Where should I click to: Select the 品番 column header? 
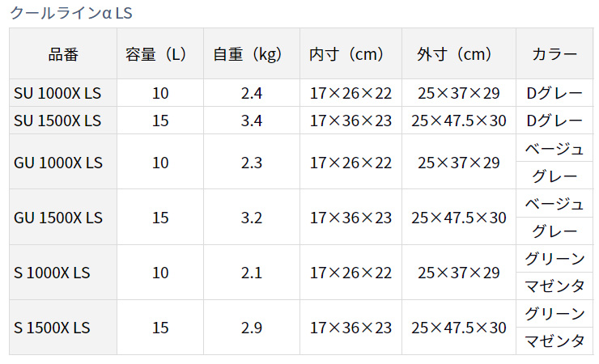pyautogui.click(x=63, y=54)
